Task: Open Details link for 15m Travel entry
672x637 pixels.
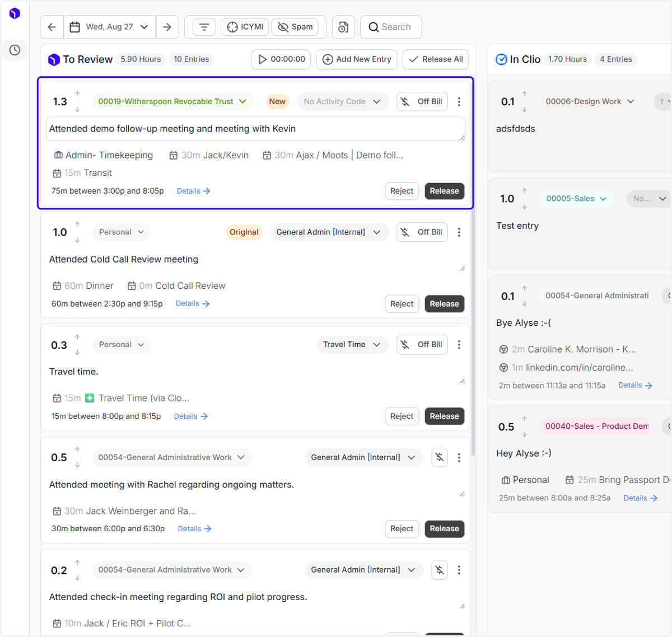Action: pos(191,416)
